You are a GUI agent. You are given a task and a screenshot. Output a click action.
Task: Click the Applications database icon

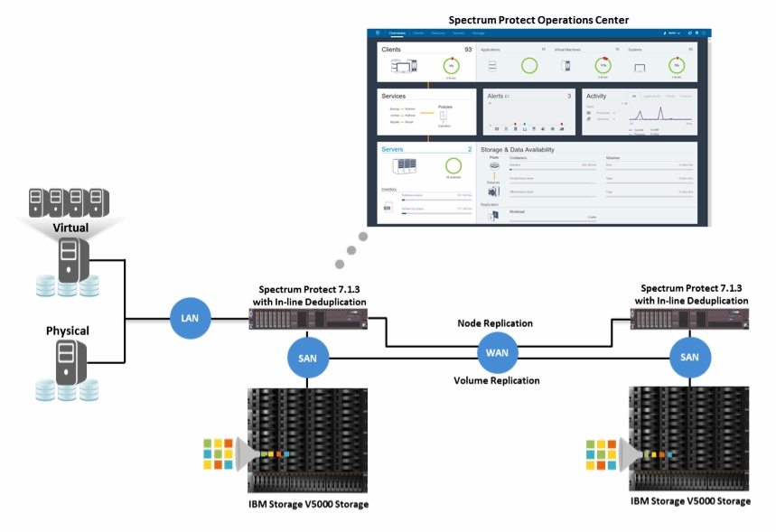pos(492,66)
